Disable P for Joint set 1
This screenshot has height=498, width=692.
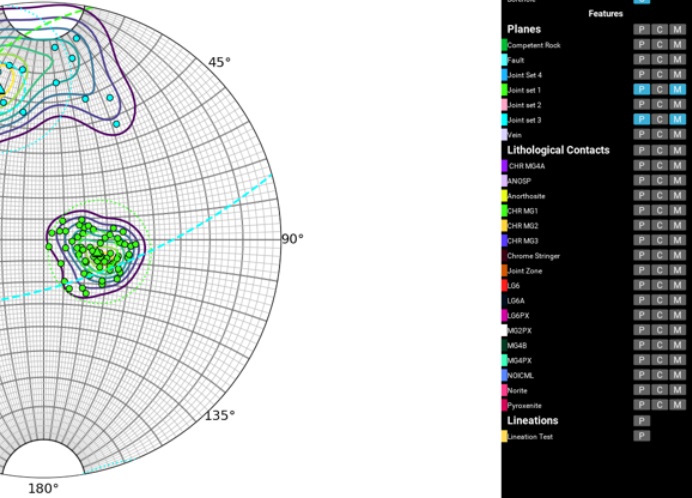pyautogui.click(x=641, y=90)
